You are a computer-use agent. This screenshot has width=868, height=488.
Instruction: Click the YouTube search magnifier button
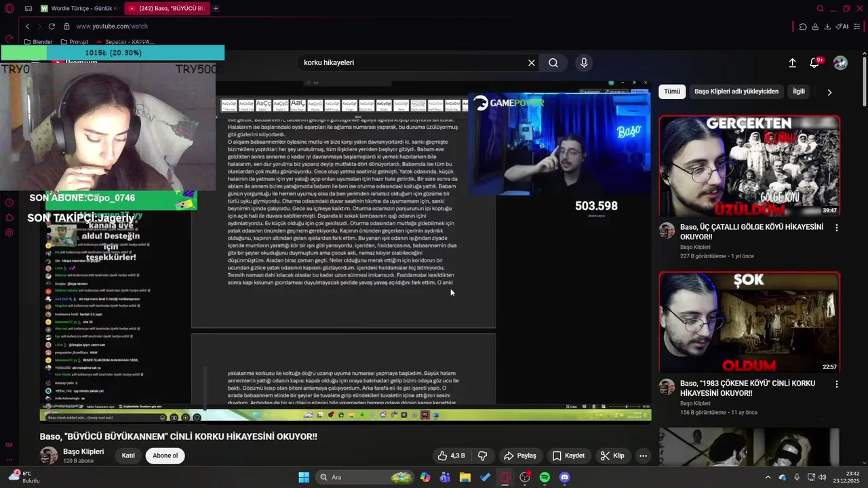pos(553,62)
